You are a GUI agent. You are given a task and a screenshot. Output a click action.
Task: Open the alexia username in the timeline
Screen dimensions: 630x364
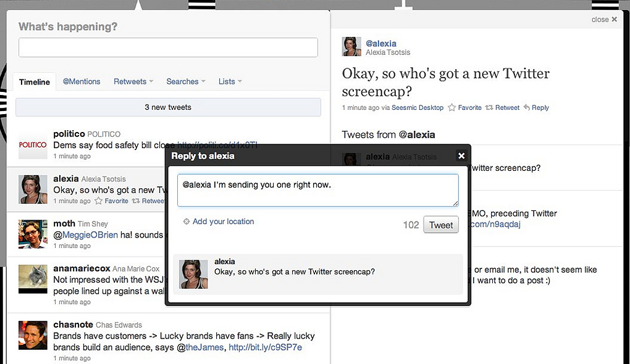click(66, 179)
